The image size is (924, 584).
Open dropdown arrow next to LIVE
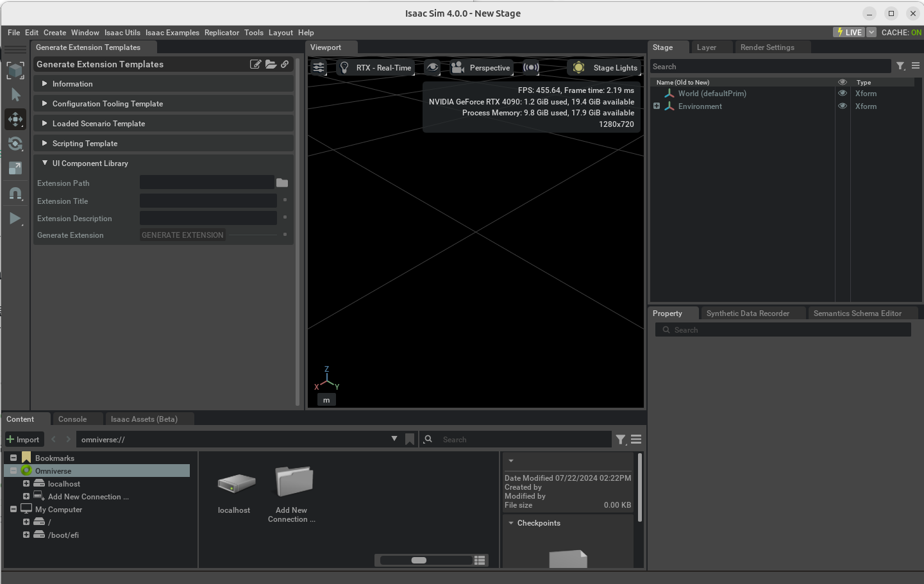coord(871,32)
